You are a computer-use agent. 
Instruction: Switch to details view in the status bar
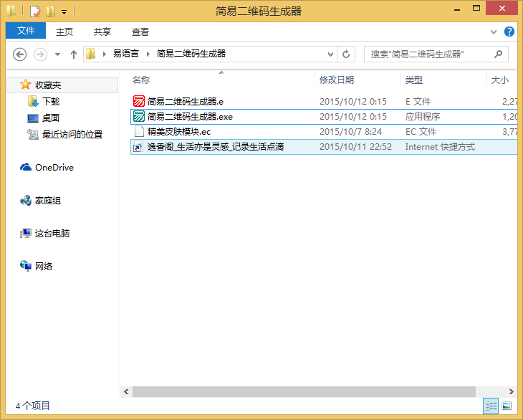pyautogui.click(x=491, y=406)
